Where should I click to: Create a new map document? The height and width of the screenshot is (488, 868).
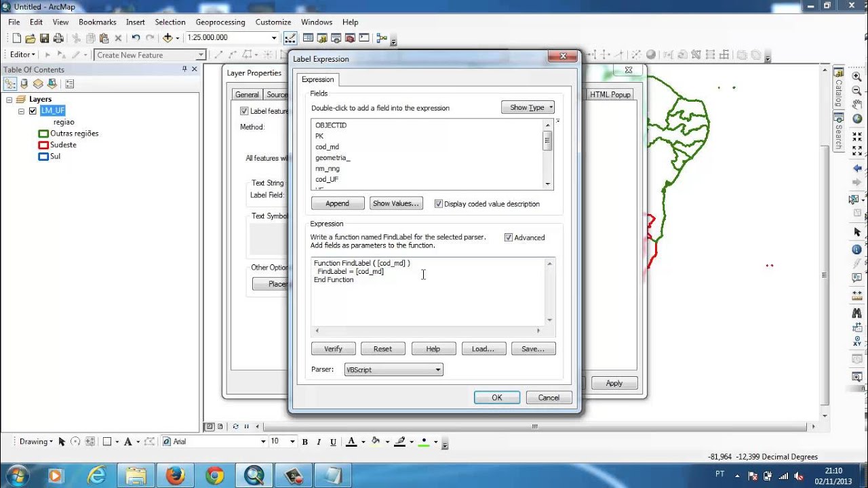click(x=17, y=38)
